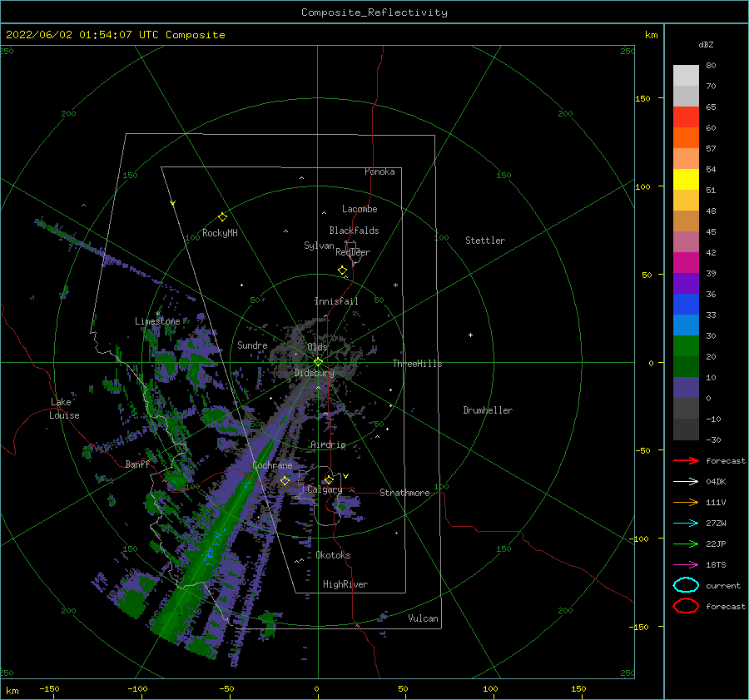
Task: Click the magenta 39-42 dBZ color swatch
Action: point(686,263)
